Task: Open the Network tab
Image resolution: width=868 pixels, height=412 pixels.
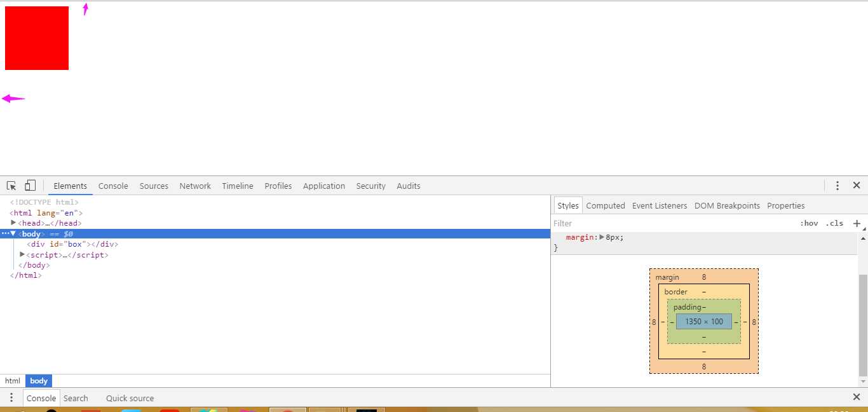Action: [x=195, y=186]
